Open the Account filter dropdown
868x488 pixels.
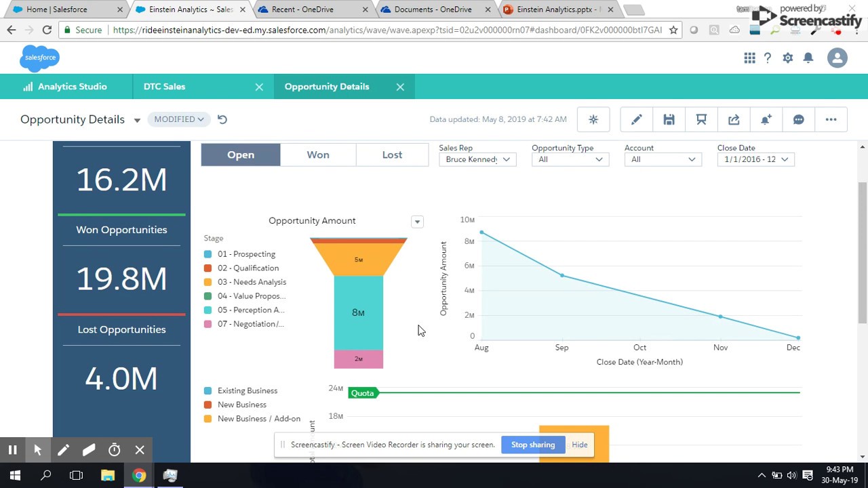click(x=663, y=159)
